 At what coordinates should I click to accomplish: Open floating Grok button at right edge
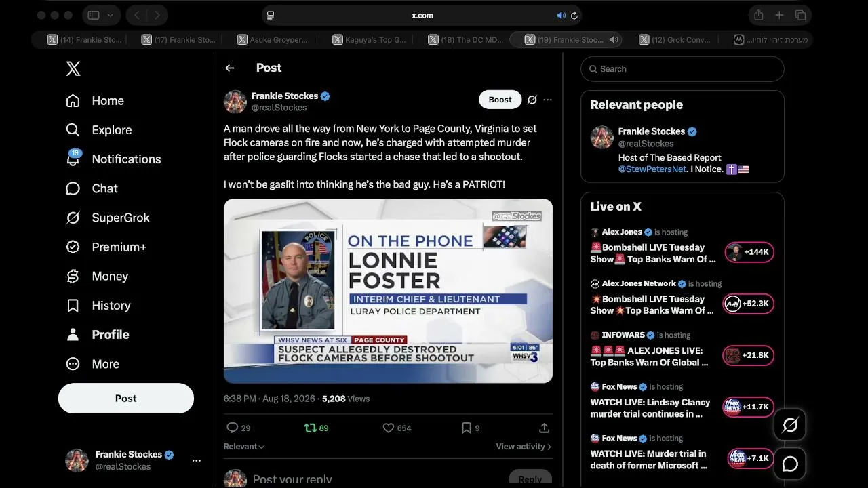[790, 425]
